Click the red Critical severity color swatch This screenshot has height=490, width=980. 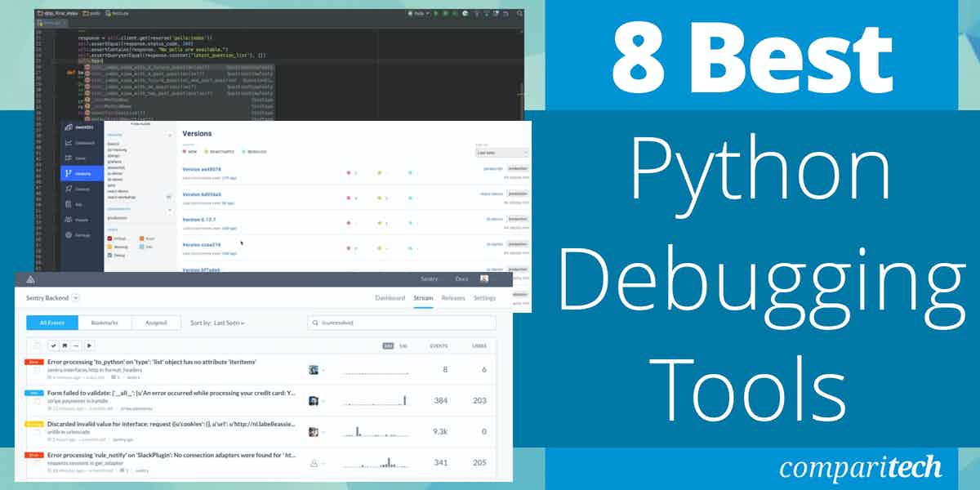click(109, 238)
